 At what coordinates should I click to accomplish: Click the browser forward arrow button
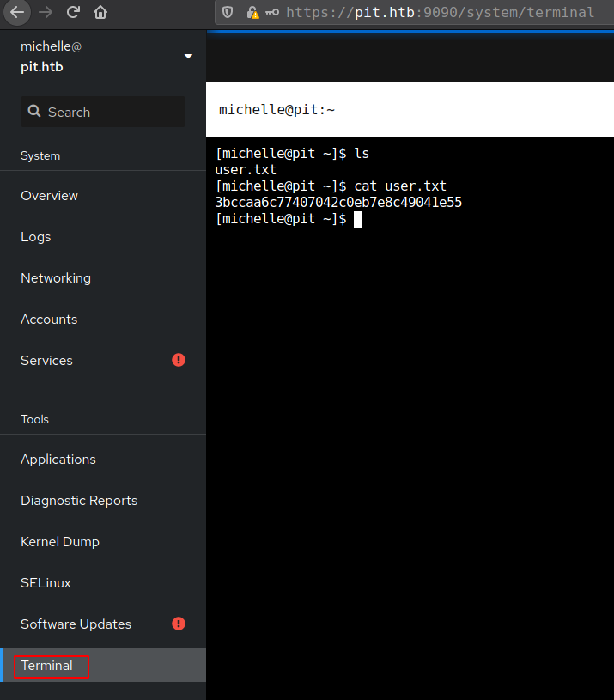(46, 12)
